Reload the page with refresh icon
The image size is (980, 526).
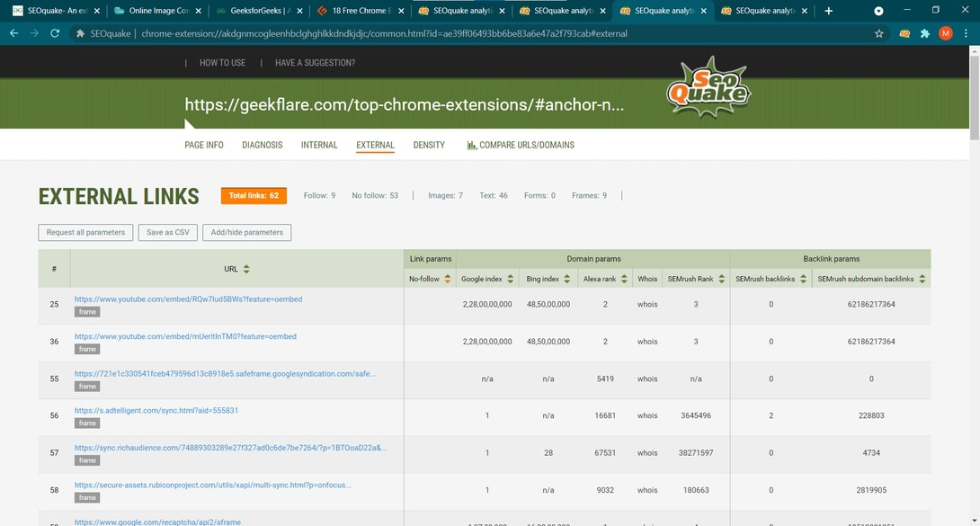(x=55, y=34)
